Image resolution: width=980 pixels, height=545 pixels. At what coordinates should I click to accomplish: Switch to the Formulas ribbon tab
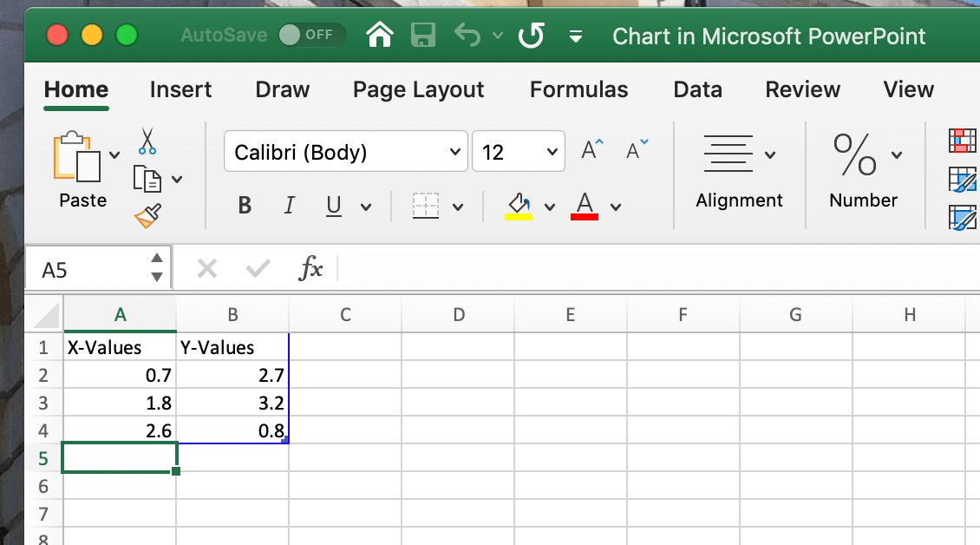click(x=578, y=89)
